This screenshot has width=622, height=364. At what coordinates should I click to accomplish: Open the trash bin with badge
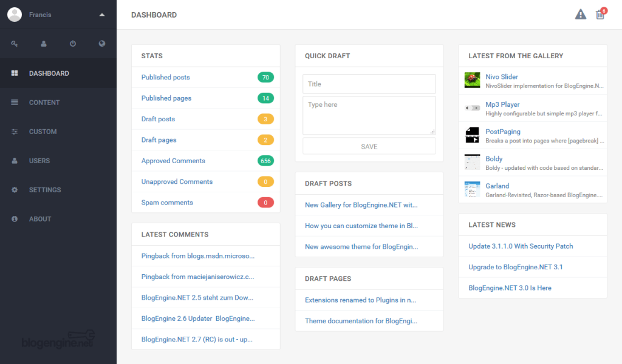(601, 14)
